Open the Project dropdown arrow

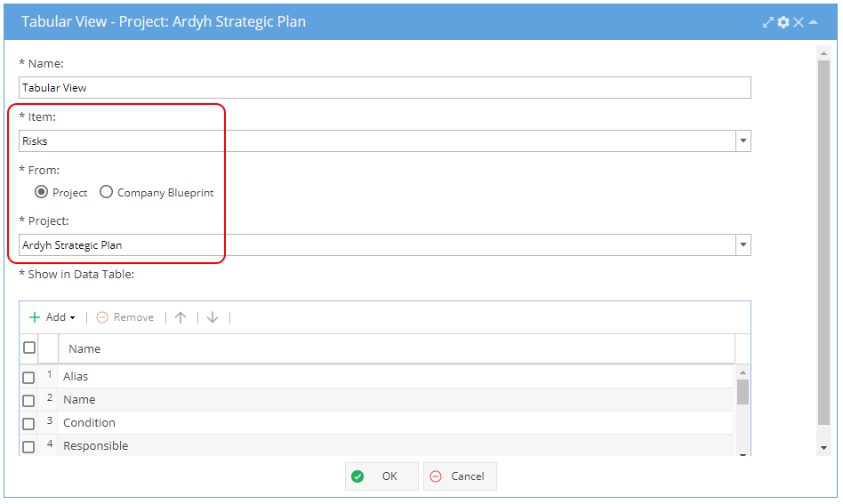tap(743, 245)
